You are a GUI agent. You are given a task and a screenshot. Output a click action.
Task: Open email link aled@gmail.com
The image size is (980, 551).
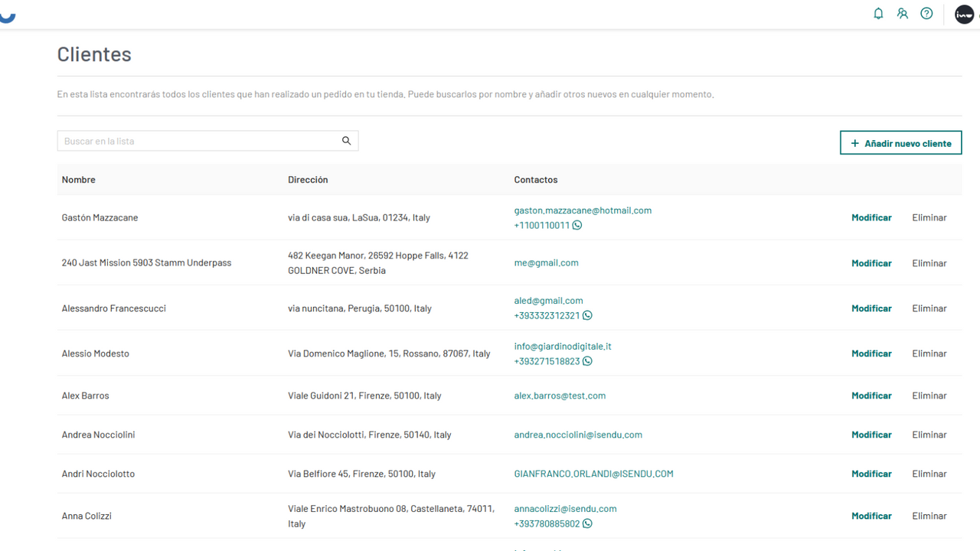(x=548, y=301)
